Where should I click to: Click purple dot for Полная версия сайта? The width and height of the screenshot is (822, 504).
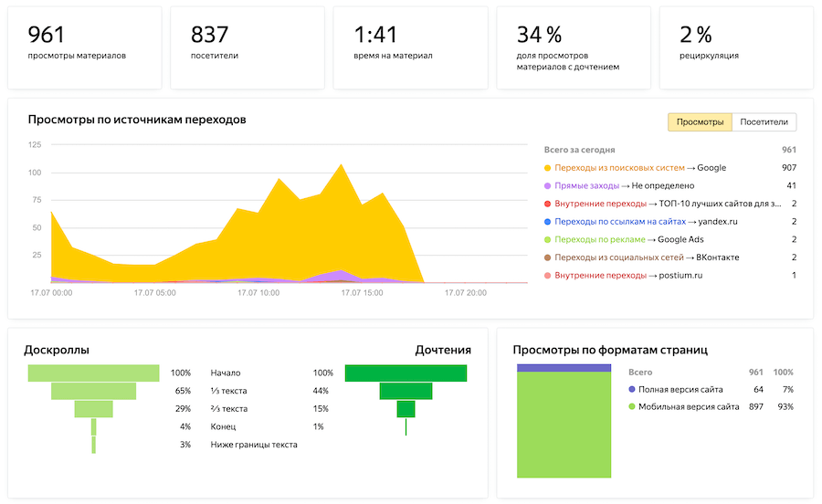tap(631, 389)
